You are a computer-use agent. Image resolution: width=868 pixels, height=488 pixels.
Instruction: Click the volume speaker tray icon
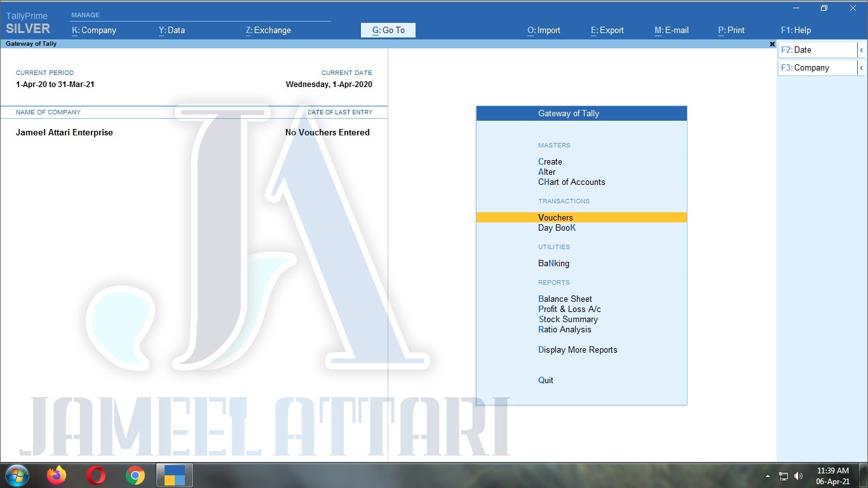point(798,476)
